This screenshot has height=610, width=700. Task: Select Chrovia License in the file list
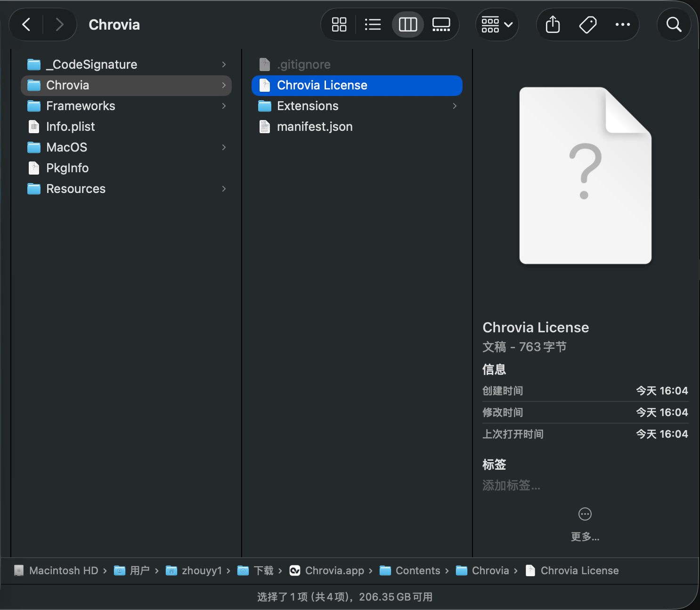357,85
